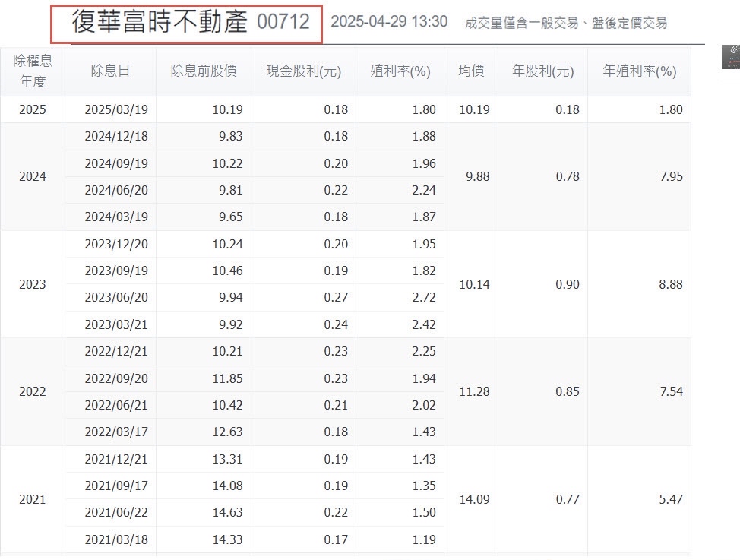Click ex-dividend date 2024/03/19
Image resolution: width=740 pixels, height=560 pixels.
pyautogui.click(x=116, y=217)
